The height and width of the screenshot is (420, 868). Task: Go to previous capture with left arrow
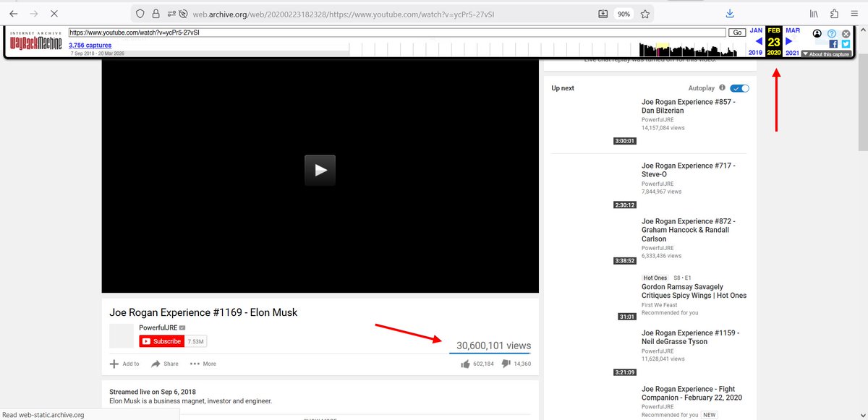click(759, 41)
